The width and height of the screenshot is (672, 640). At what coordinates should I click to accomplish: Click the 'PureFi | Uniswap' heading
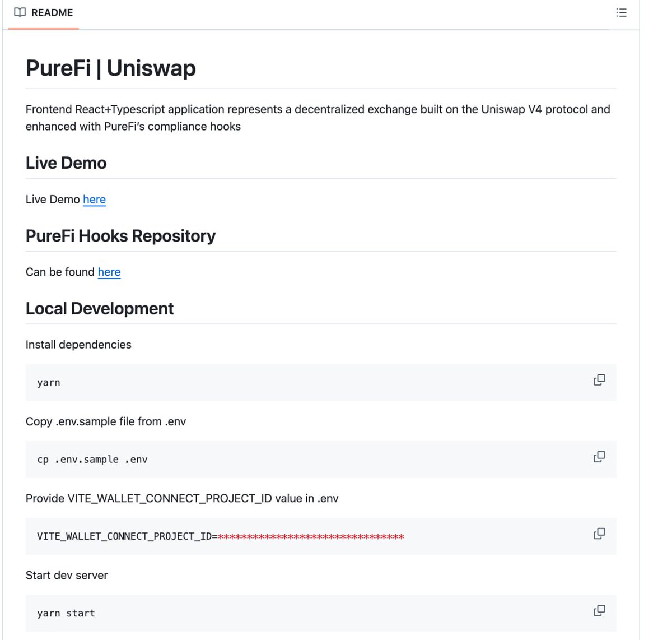click(111, 68)
